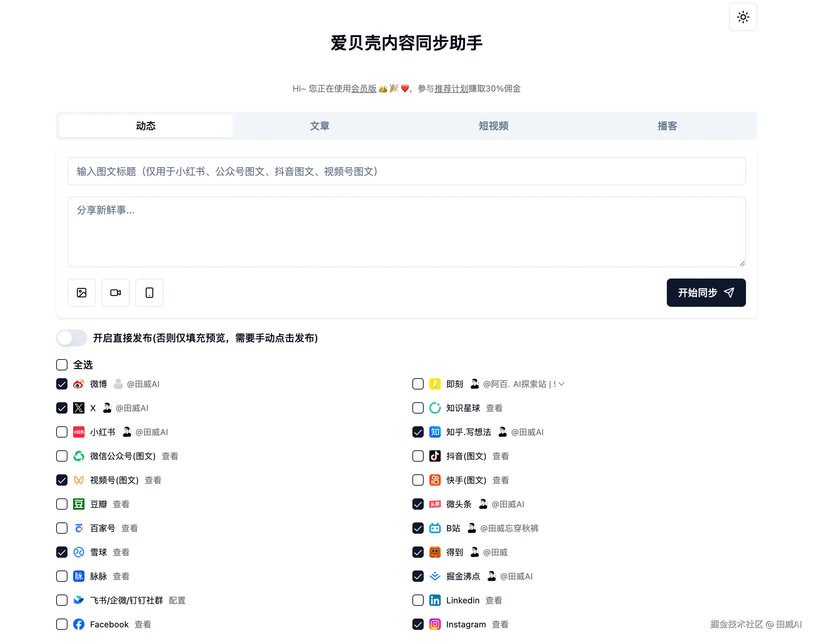Screen dimensions: 817x644
Task: Expand the 即刻 account dropdown
Action: [x=562, y=384]
